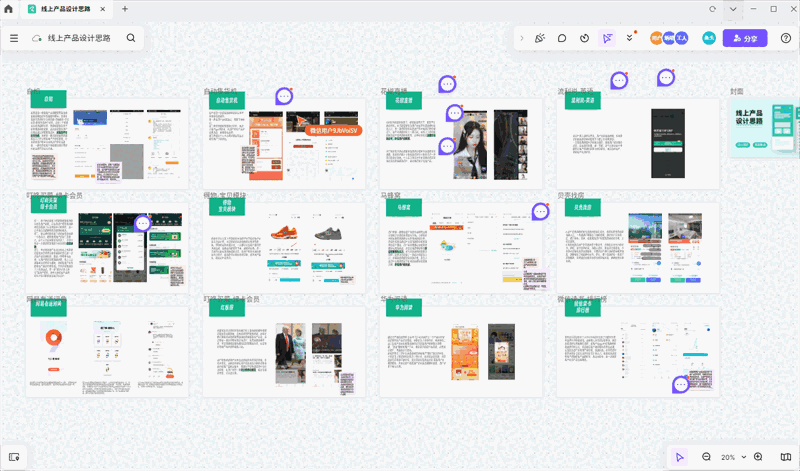This screenshot has width=800, height=471.
Task: Click the 马蜂窝 frame label
Action: pyautogui.click(x=390, y=195)
